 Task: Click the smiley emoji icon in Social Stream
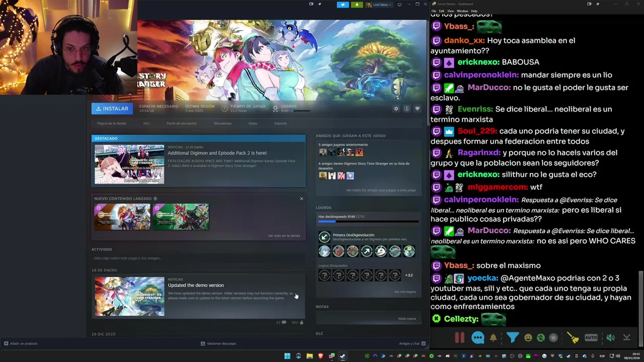tap(528, 338)
